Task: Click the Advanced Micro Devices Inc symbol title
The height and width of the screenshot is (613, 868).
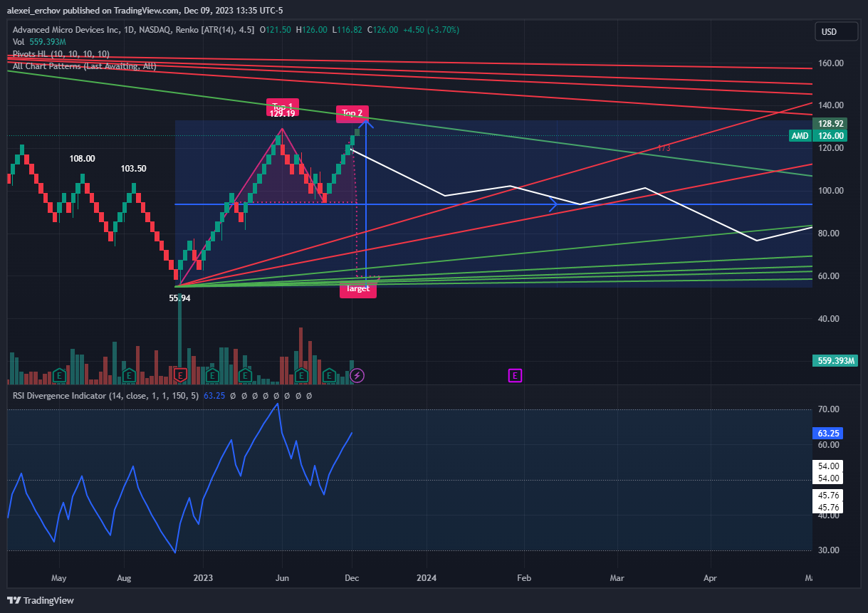Action: (x=67, y=30)
